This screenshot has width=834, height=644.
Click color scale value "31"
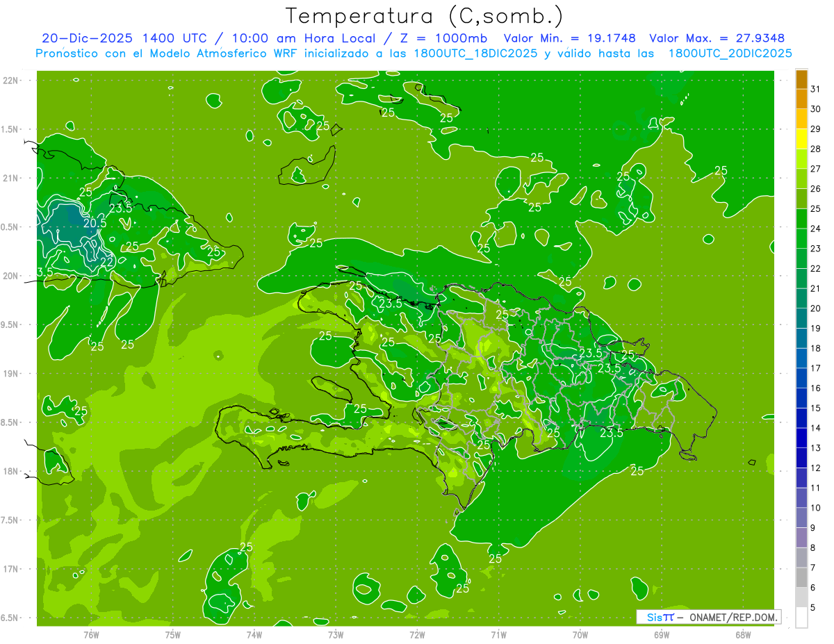click(816, 89)
